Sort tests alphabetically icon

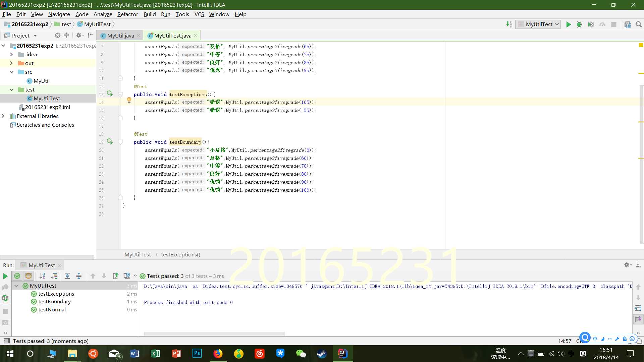(x=42, y=276)
